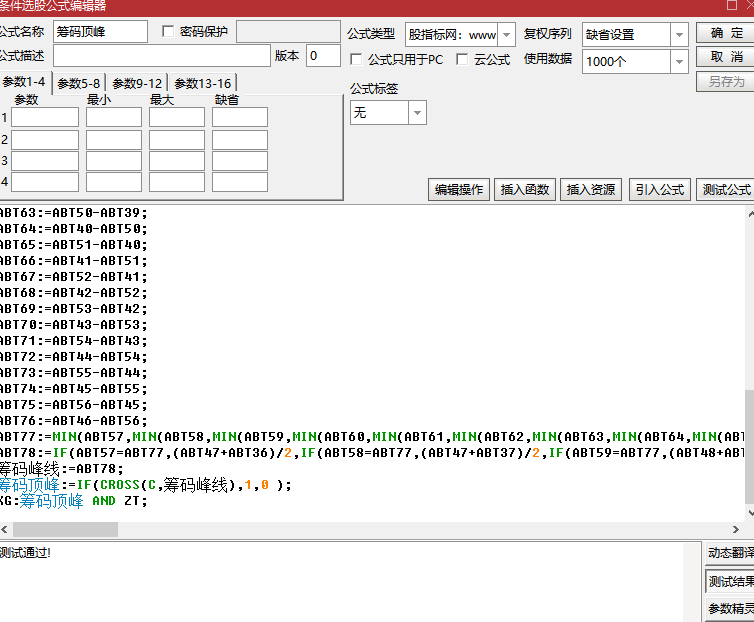The width and height of the screenshot is (754, 622).
Task: Click the 确定 button
Action: tap(726, 33)
